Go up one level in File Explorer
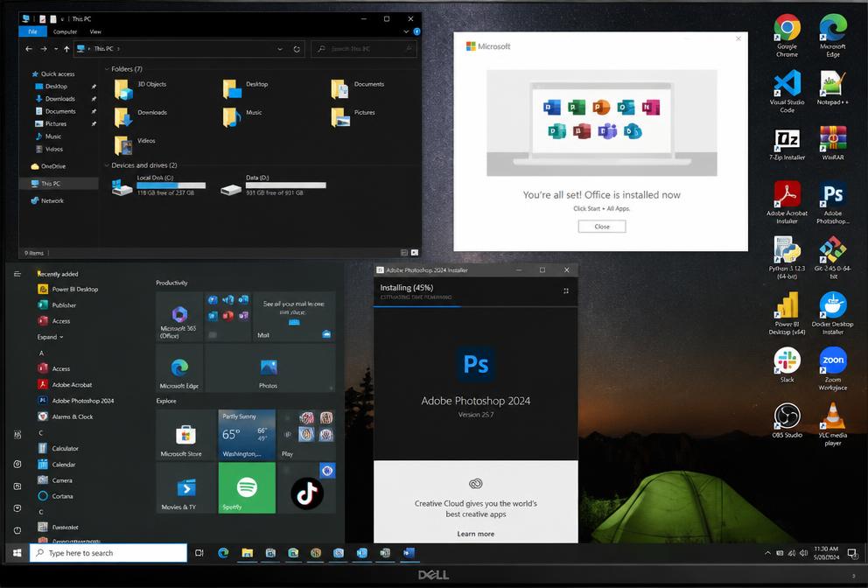 pyautogui.click(x=66, y=49)
